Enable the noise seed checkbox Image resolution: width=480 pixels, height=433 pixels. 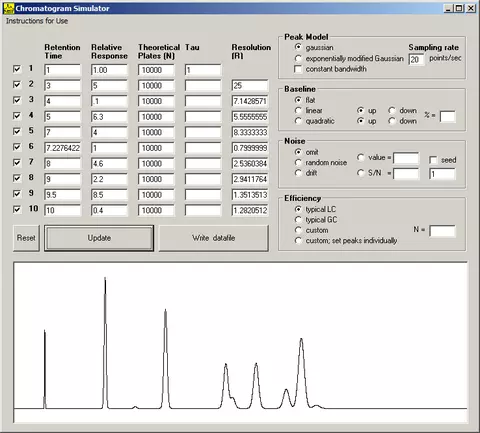tap(433, 160)
